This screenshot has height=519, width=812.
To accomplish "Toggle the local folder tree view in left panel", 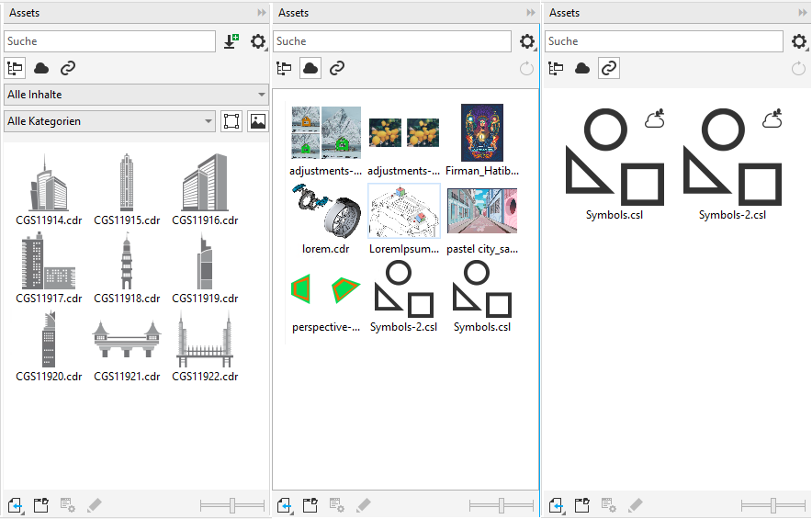I will [x=15, y=68].
